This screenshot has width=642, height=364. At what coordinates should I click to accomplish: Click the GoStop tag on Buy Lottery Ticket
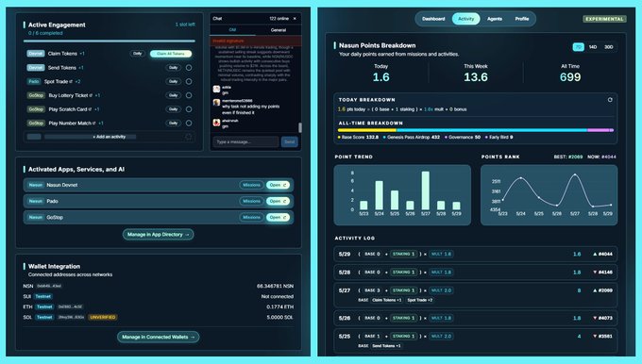pyautogui.click(x=36, y=95)
